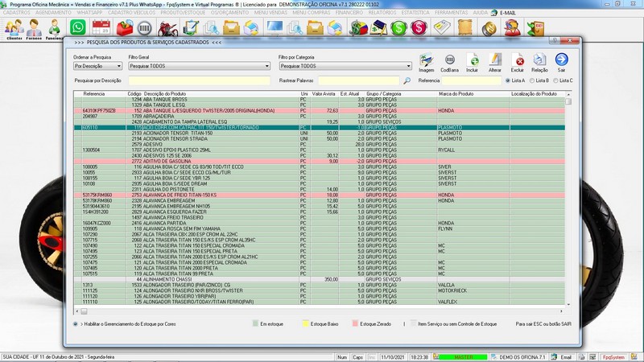Click the Incluir new product icon

[x=473, y=60]
